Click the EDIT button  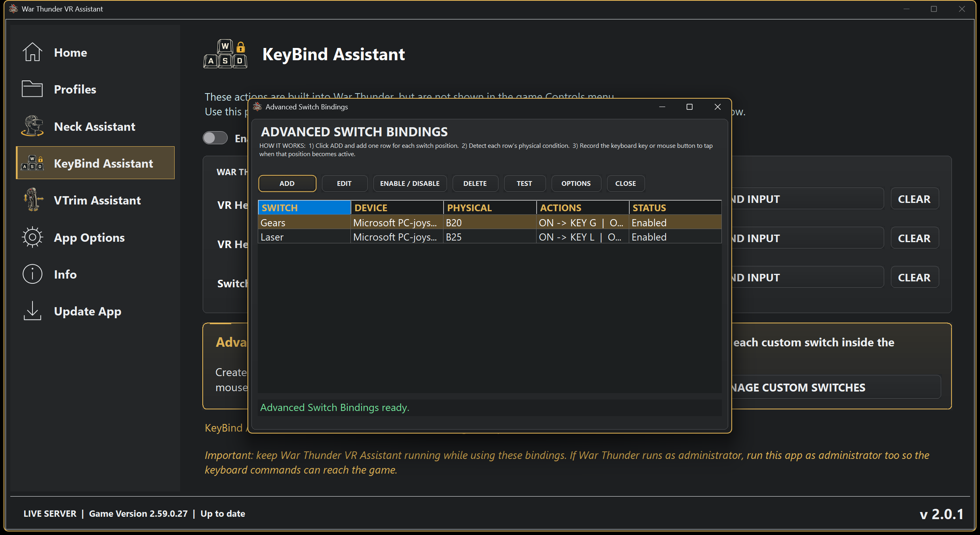tap(344, 183)
